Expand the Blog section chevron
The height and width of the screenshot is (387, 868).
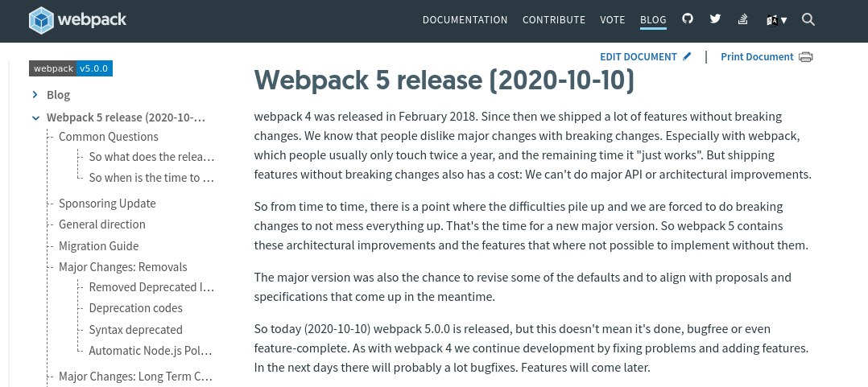click(35, 95)
